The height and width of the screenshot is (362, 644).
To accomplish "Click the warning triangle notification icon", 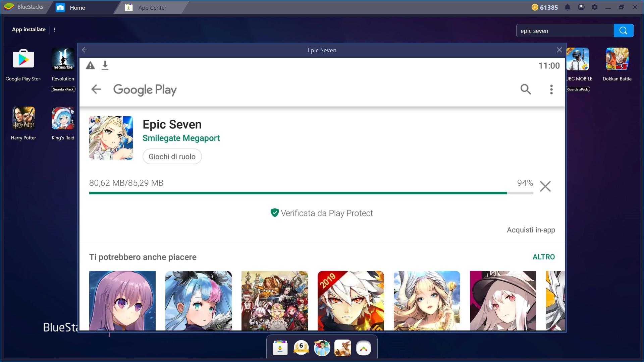I will pyautogui.click(x=90, y=65).
